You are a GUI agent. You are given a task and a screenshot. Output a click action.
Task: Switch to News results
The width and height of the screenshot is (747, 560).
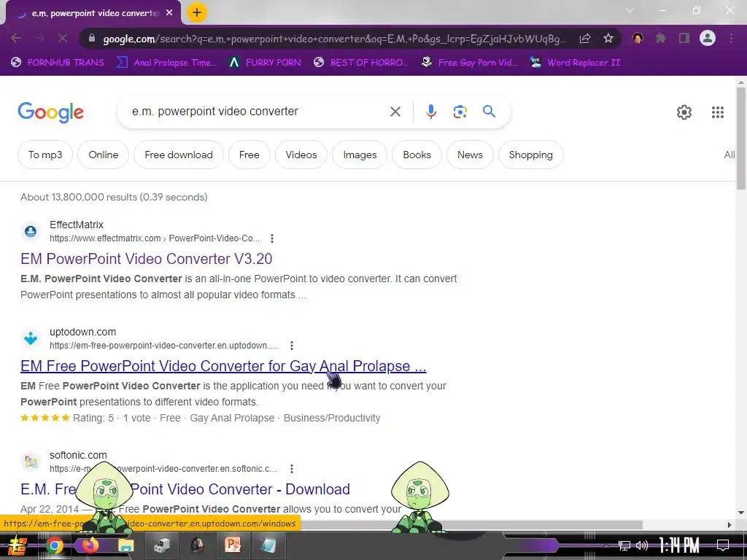(x=470, y=155)
